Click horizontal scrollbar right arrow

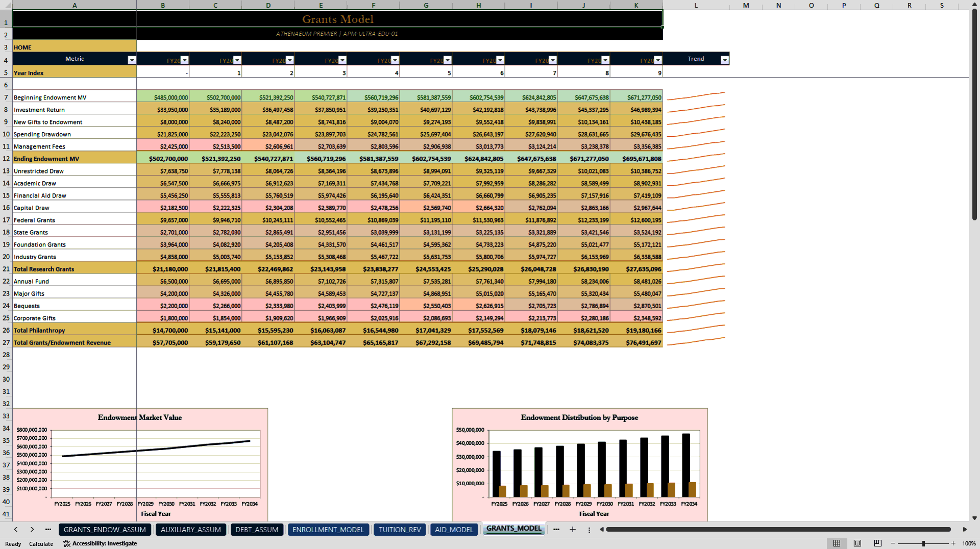tap(965, 530)
